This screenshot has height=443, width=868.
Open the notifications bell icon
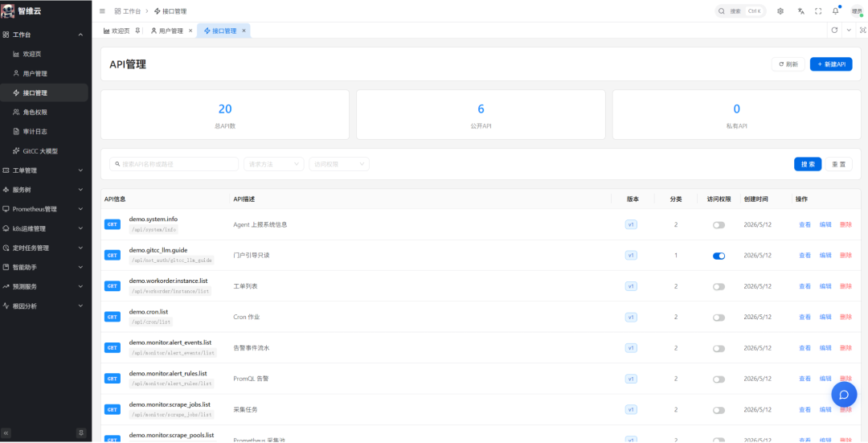coord(835,11)
